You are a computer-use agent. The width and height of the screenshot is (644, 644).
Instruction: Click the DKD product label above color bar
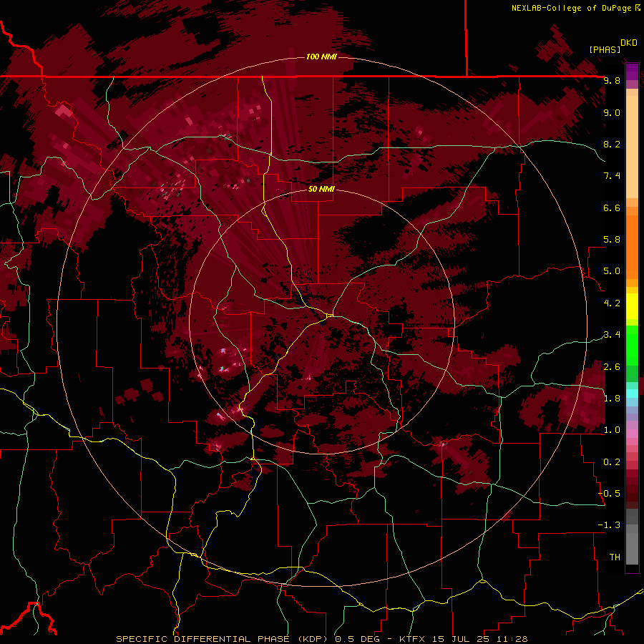coord(628,43)
